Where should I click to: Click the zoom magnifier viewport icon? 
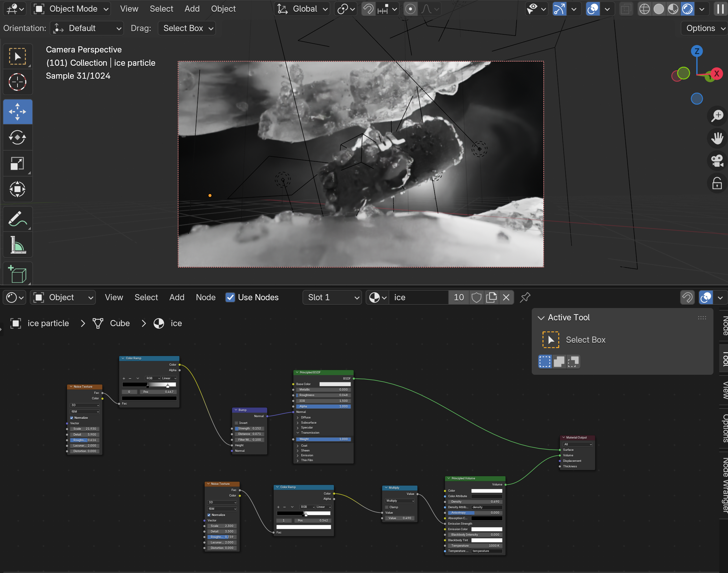(x=717, y=116)
